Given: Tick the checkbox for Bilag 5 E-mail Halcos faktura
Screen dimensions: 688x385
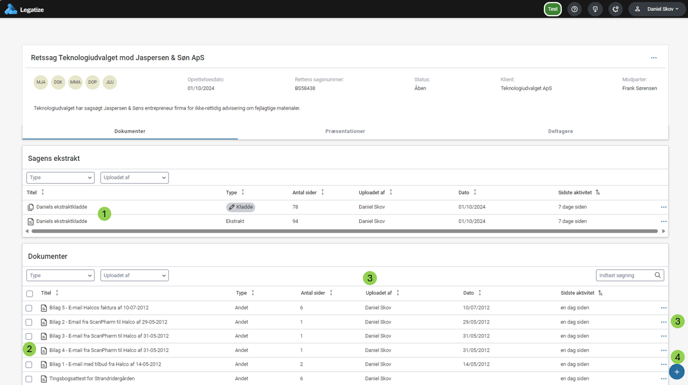Looking at the screenshot, I should pyautogui.click(x=29, y=308).
